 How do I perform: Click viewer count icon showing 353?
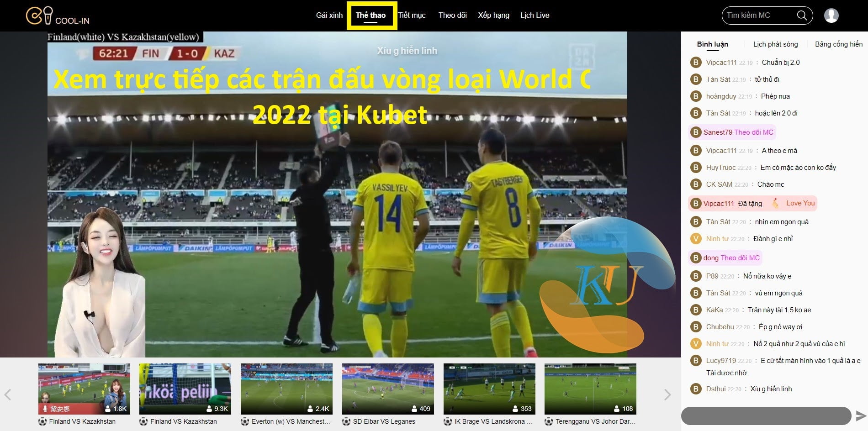[x=516, y=409]
